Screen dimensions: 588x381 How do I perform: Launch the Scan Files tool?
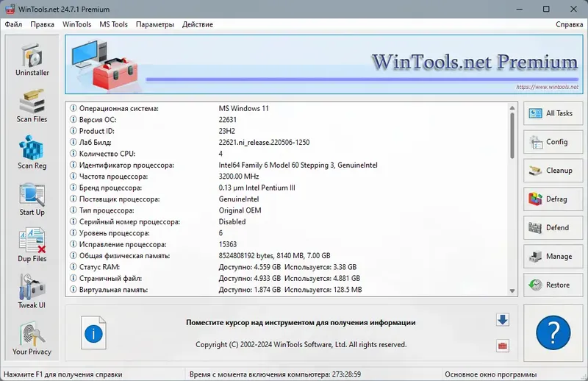pyautogui.click(x=32, y=106)
